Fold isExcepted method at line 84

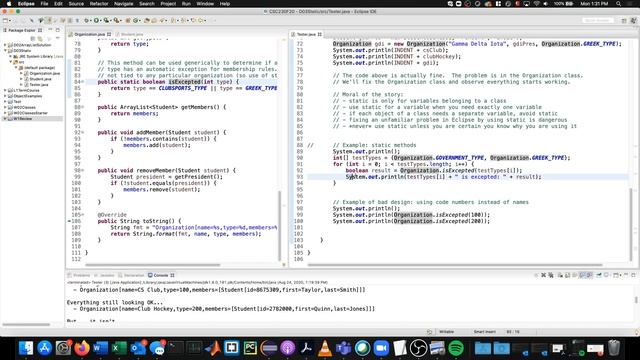click(83, 82)
